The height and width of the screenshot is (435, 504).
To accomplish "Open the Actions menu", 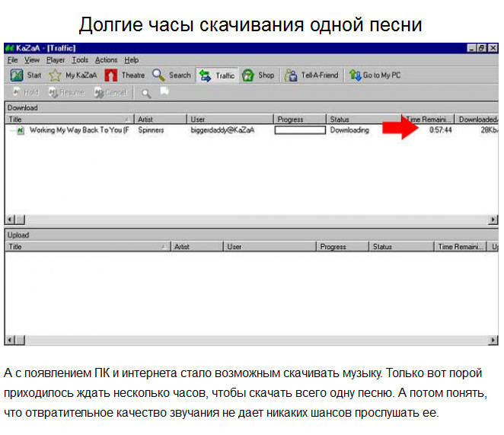I will 107,59.
